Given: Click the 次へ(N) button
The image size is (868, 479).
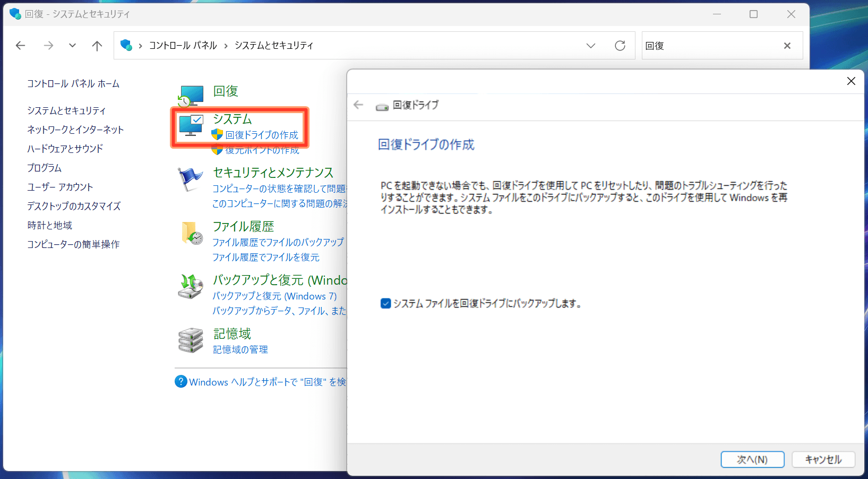Looking at the screenshot, I should [752, 459].
